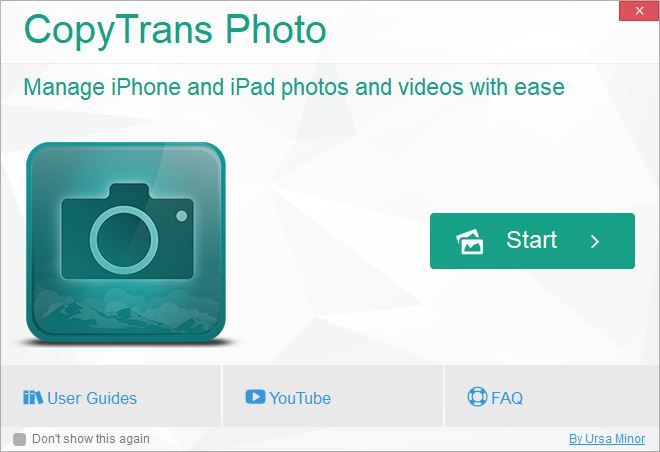Viewport: 660px width, 452px height.
Task: Click the small flash dot on camera logo
Action: pyautogui.click(x=182, y=216)
